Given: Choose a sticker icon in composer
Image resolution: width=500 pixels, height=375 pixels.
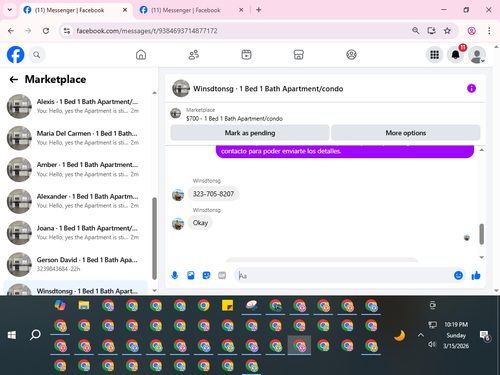Looking at the screenshot, I should coord(207,275).
